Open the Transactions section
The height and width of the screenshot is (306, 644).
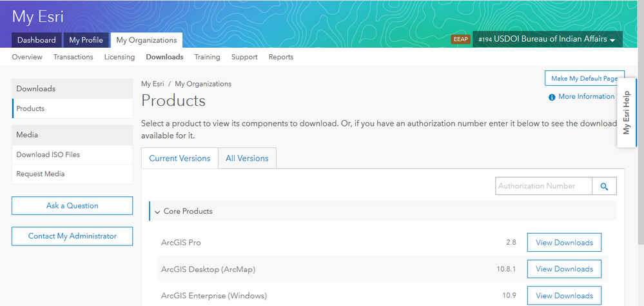click(73, 57)
